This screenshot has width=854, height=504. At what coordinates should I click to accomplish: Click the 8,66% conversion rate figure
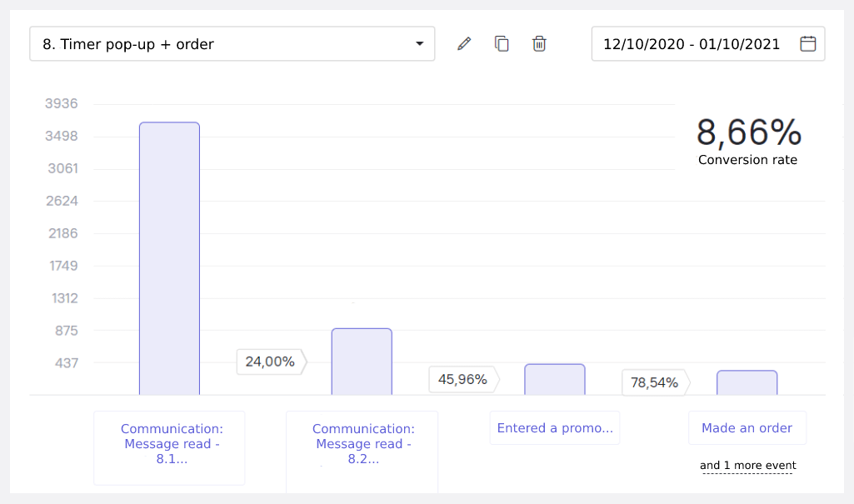(748, 133)
